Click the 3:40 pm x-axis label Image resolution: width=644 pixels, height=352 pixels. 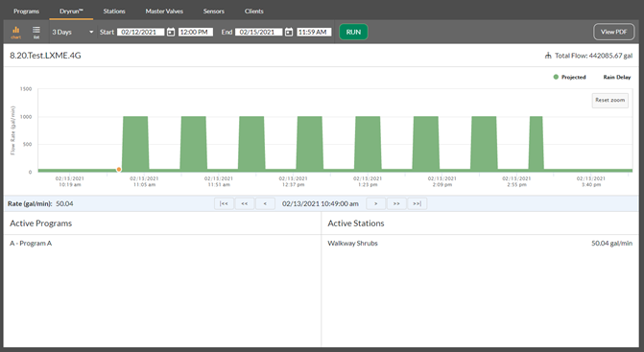click(590, 181)
